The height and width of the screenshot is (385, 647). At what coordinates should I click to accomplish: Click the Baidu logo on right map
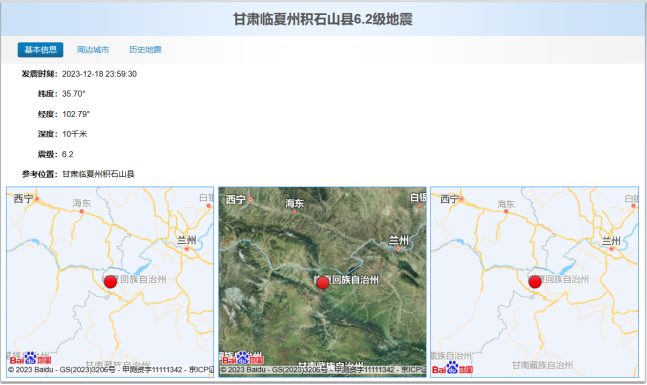(452, 368)
